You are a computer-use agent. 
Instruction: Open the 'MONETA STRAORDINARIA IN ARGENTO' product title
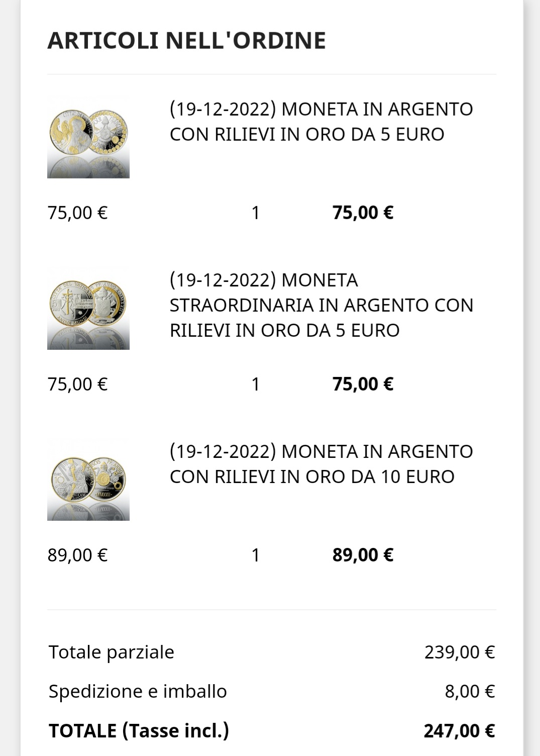[321, 305]
